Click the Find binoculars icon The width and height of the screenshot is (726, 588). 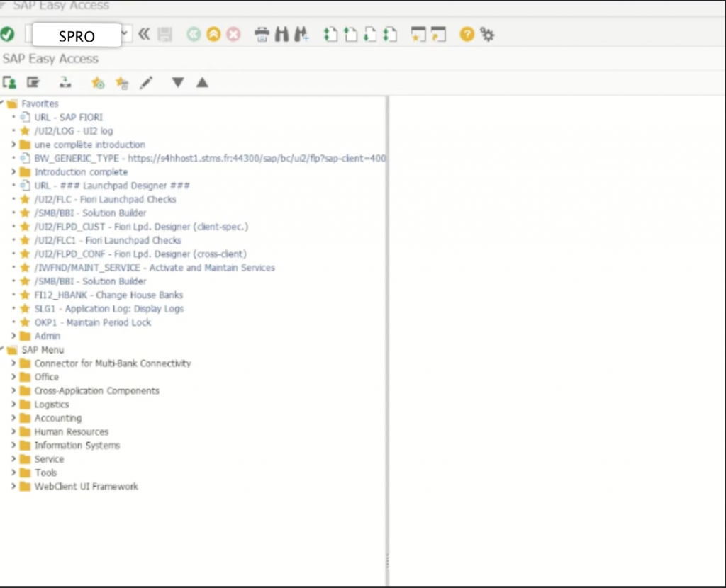point(281,34)
